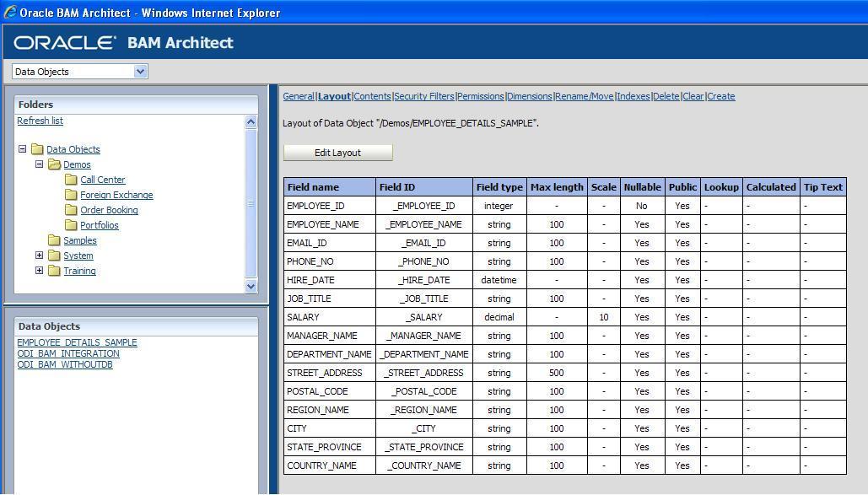This screenshot has height=495, width=868.
Task: Open the Dimensions page
Action: [x=529, y=96]
